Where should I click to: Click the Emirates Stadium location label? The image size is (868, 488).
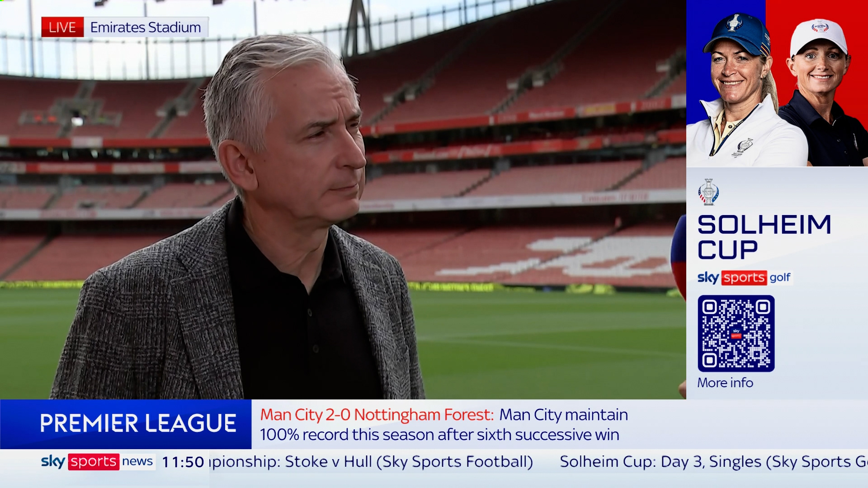tap(146, 27)
